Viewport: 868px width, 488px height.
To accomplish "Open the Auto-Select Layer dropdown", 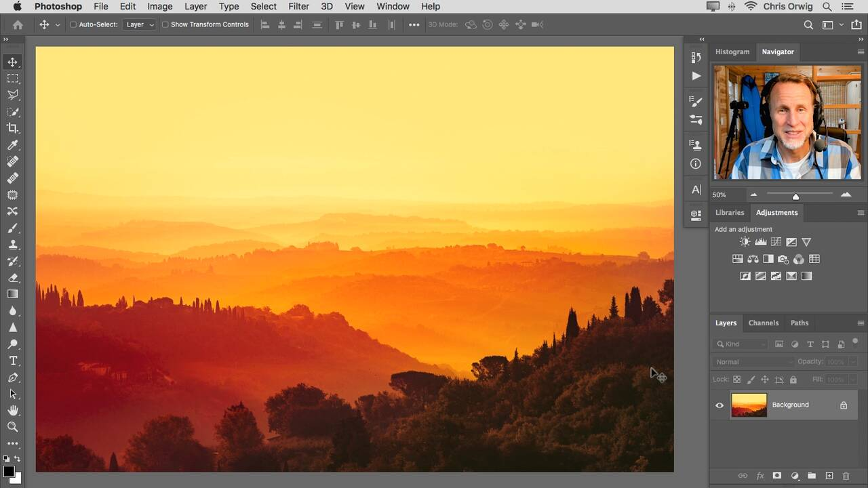I will (140, 24).
